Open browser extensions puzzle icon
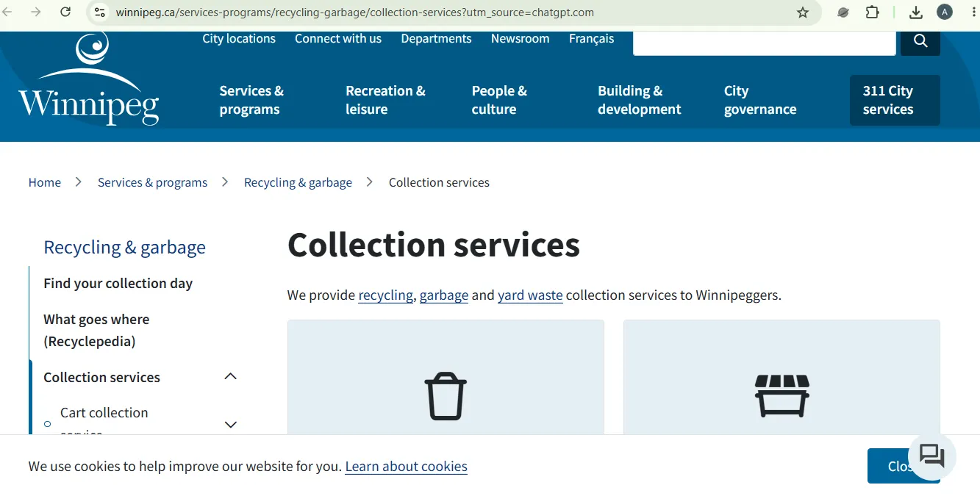980x496 pixels. 873,12
